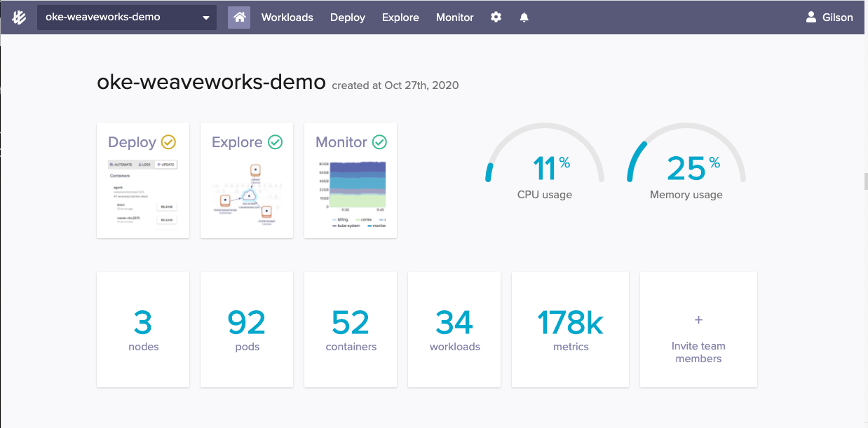Select the 92 pods stat tile
868x428 pixels.
point(247,329)
